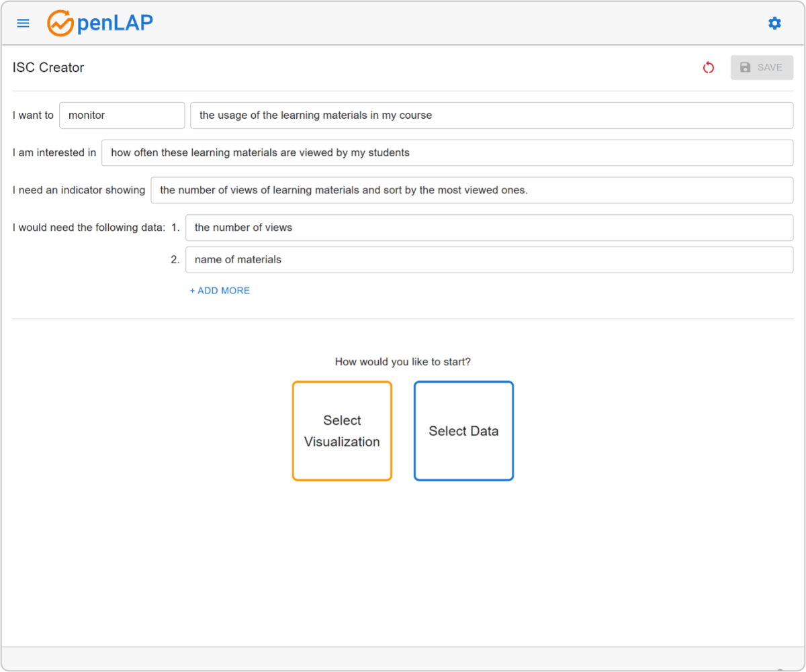Viewport: 806px width, 672px height.
Task: Select the "name of materials" data field
Action: (x=489, y=260)
